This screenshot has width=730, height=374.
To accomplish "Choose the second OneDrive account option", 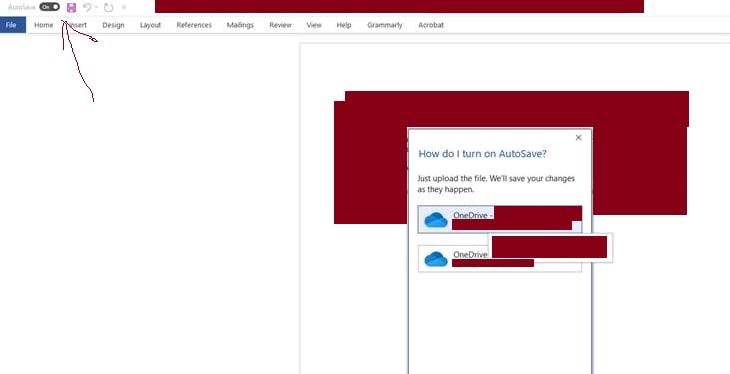I will tap(500, 258).
